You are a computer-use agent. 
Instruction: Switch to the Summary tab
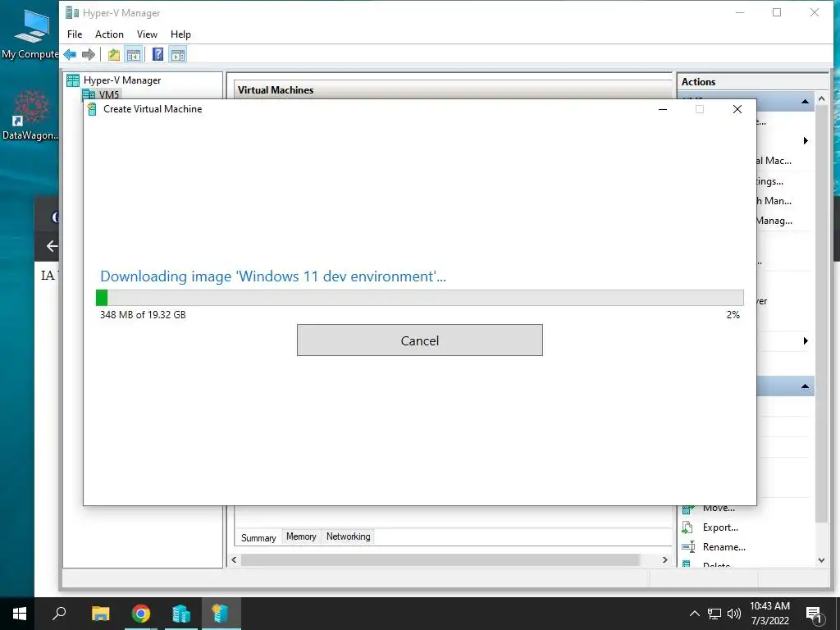point(258,537)
